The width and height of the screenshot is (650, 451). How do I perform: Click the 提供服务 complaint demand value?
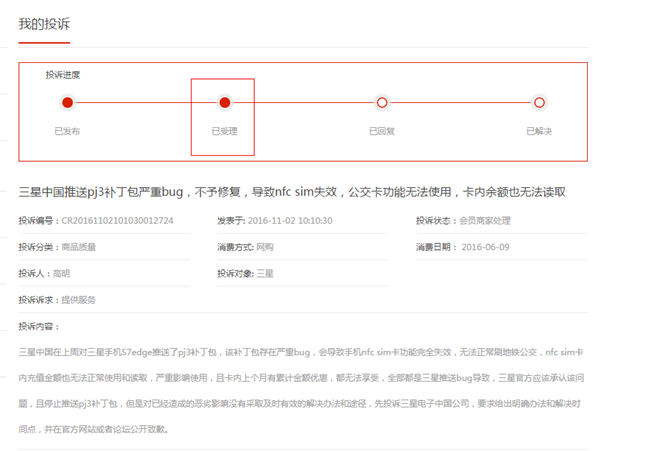point(79,300)
